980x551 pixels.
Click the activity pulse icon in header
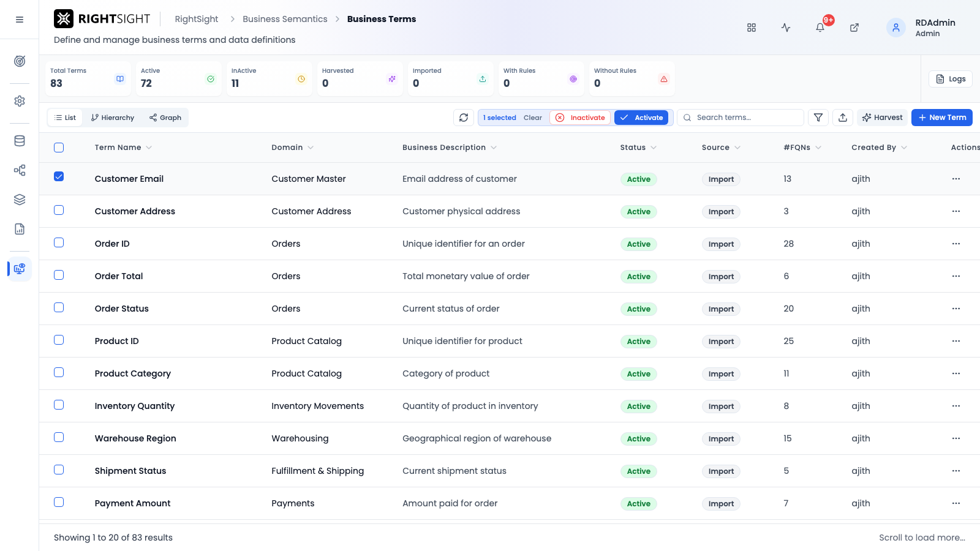coord(786,28)
